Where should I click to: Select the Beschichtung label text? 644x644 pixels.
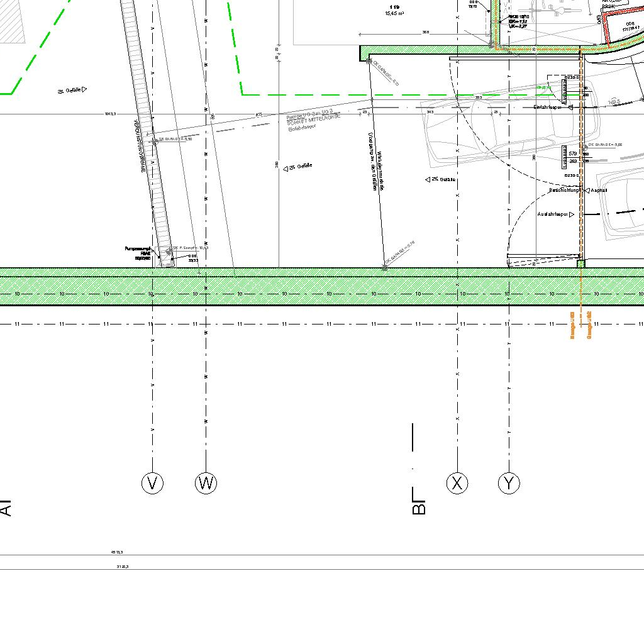[564, 191]
